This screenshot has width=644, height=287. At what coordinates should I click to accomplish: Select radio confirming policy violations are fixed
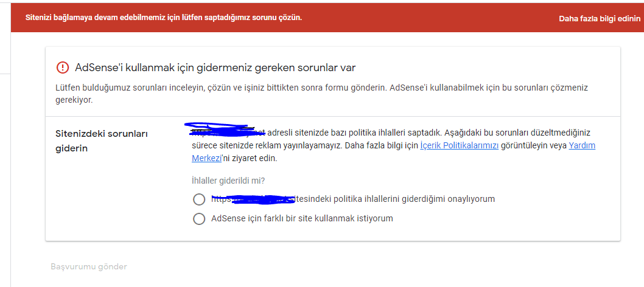[x=199, y=199]
